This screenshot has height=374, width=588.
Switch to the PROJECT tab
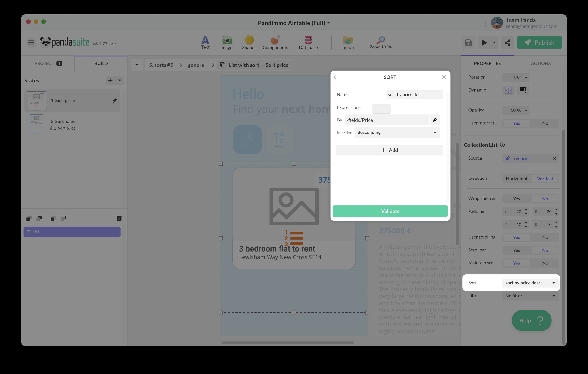(48, 64)
